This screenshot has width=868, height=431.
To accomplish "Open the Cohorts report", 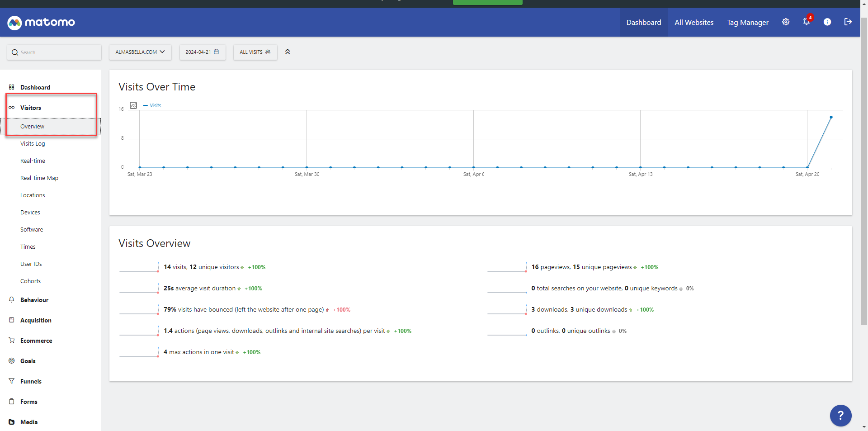I will [x=30, y=281].
